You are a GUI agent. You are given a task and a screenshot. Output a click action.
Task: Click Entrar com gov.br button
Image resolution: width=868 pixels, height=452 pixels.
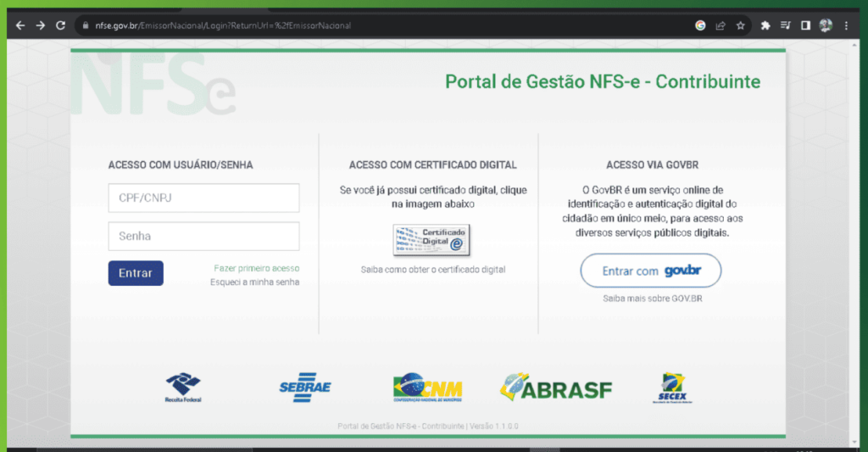pyautogui.click(x=651, y=271)
